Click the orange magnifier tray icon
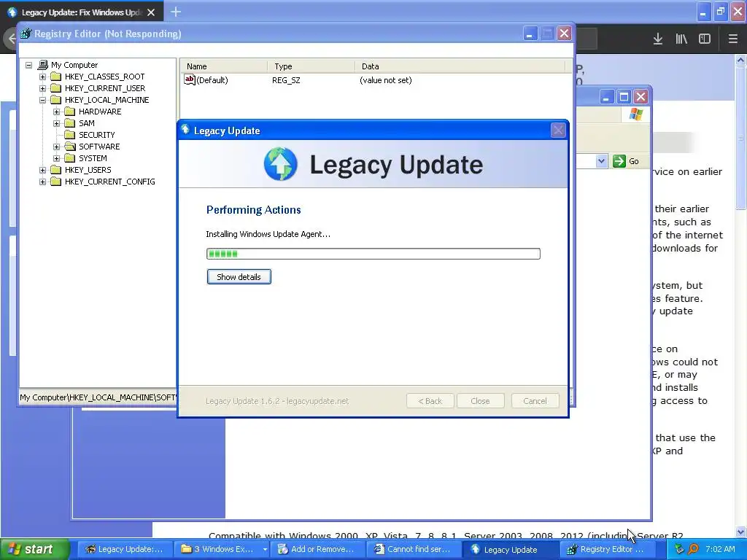The image size is (747, 560). click(x=694, y=549)
